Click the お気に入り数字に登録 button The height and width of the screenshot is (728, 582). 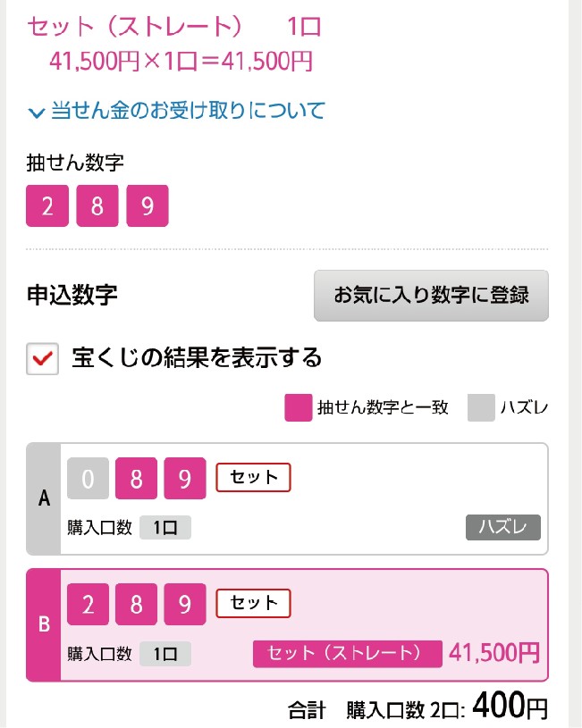click(431, 295)
